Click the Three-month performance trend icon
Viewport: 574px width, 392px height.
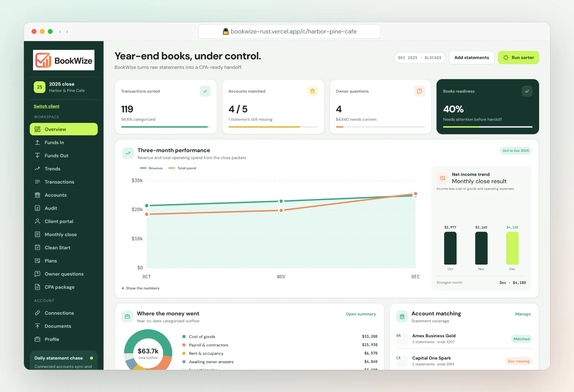[x=128, y=153]
